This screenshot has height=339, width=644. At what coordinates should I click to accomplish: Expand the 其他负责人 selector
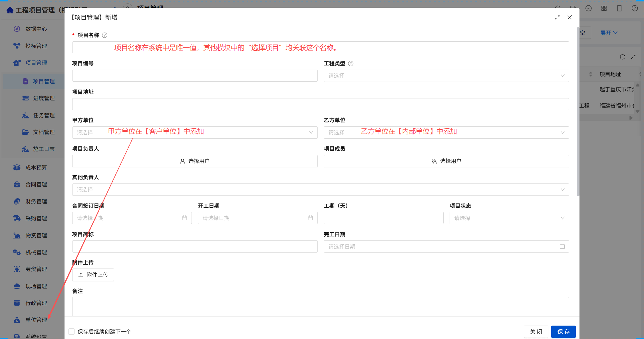point(320,189)
